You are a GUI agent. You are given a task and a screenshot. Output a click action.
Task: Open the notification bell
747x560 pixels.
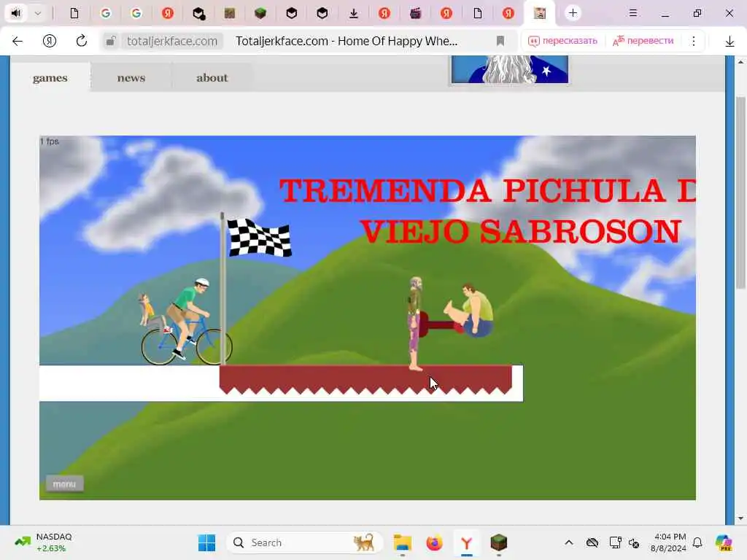[697, 542]
